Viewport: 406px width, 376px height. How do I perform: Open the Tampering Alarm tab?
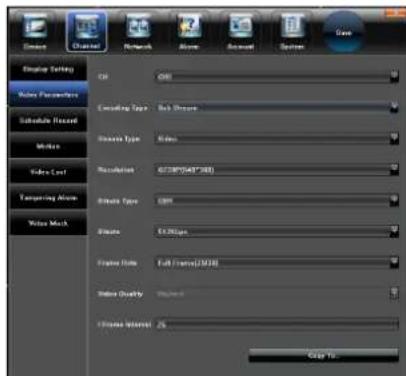tap(48, 198)
